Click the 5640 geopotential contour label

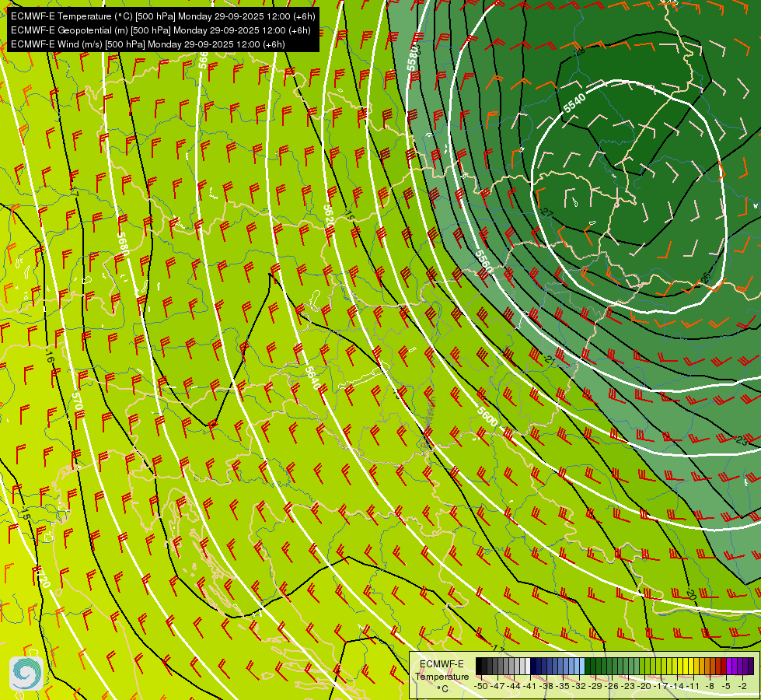pyautogui.click(x=312, y=377)
